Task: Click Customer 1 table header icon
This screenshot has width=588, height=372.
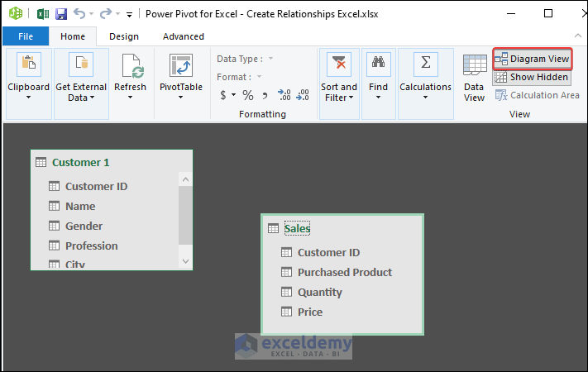Action: click(x=41, y=162)
